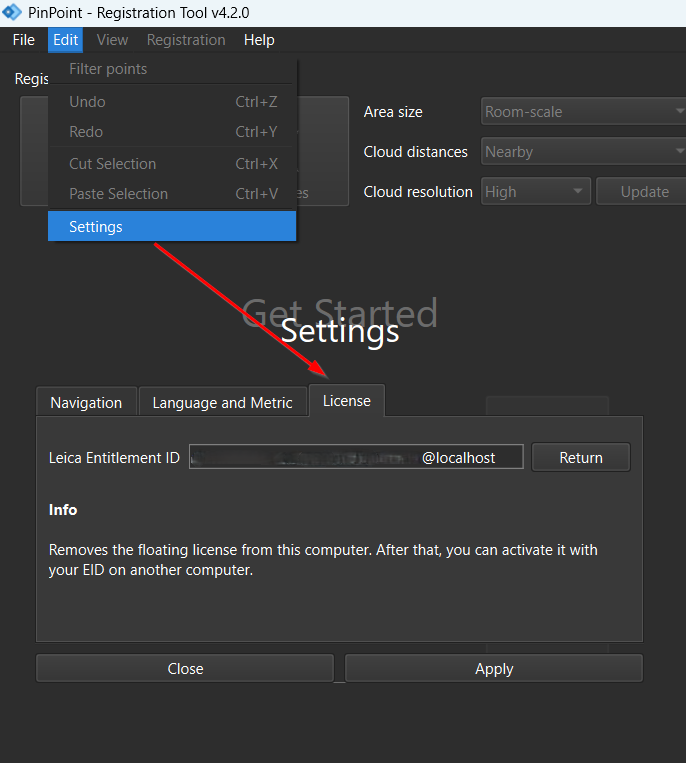Viewport: 686px width, 763px height.
Task: Click the Leica Entitlement ID field
Action: pos(356,456)
